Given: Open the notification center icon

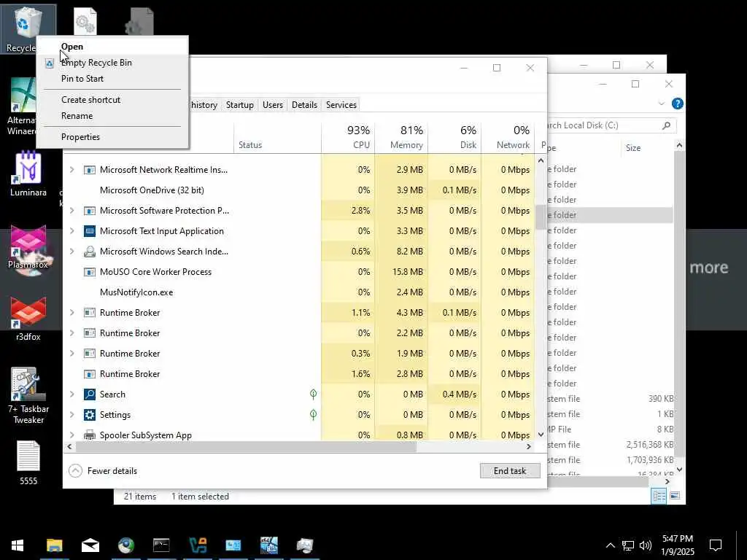Looking at the screenshot, I should tap(716, 545).
